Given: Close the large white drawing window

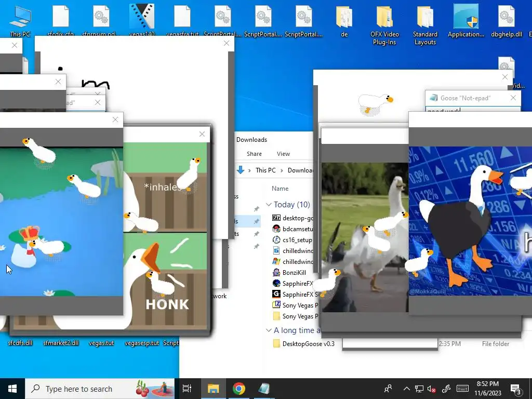Looking at the screenshot, I should (227, 43).
